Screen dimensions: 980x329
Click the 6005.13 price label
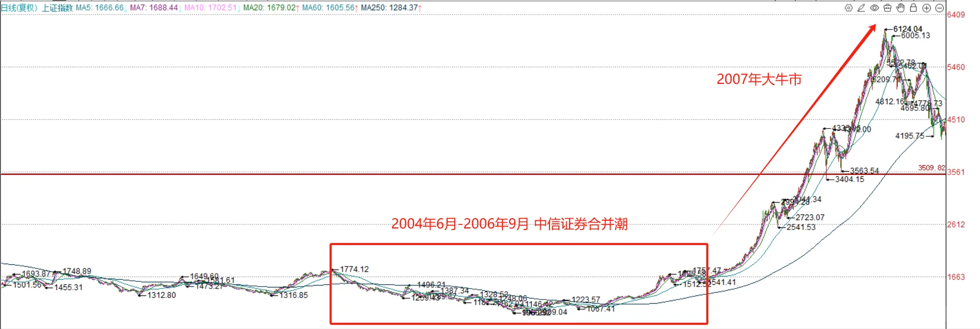[x=915, y=36]
